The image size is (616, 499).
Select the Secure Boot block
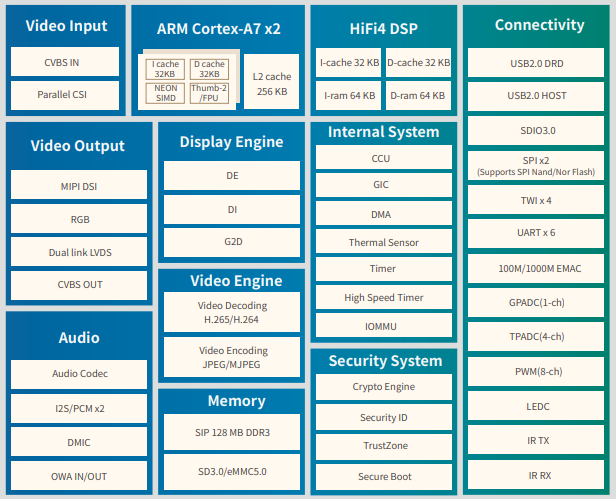[x=382, y=477]
